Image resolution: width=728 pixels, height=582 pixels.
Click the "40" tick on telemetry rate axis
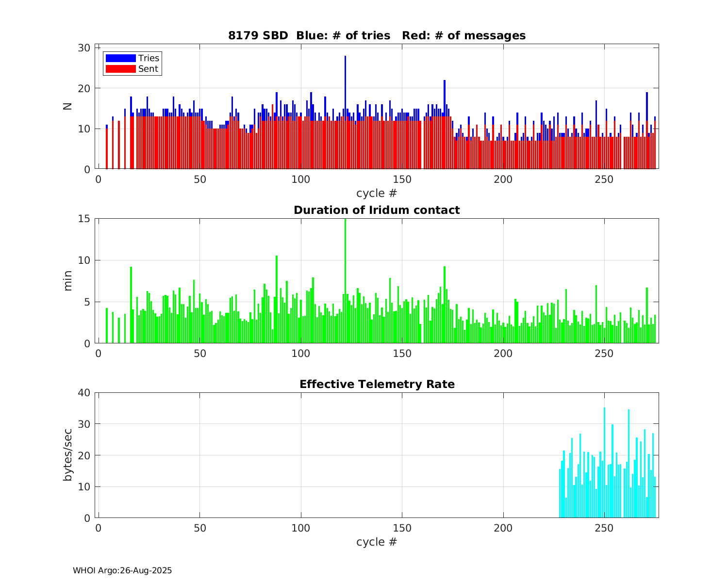[84, 392]
